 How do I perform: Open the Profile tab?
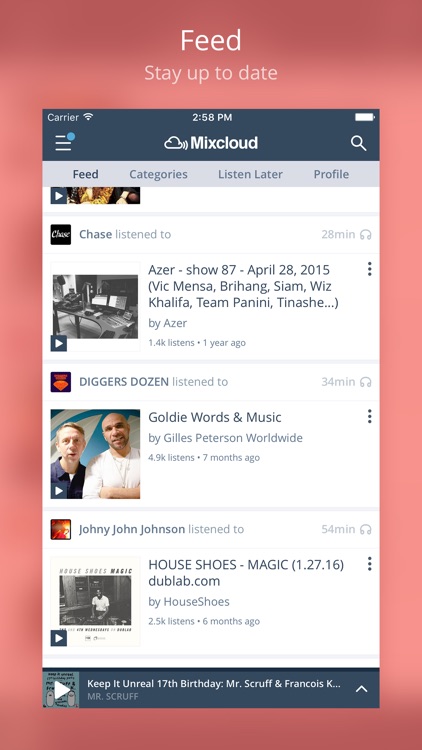331,174
